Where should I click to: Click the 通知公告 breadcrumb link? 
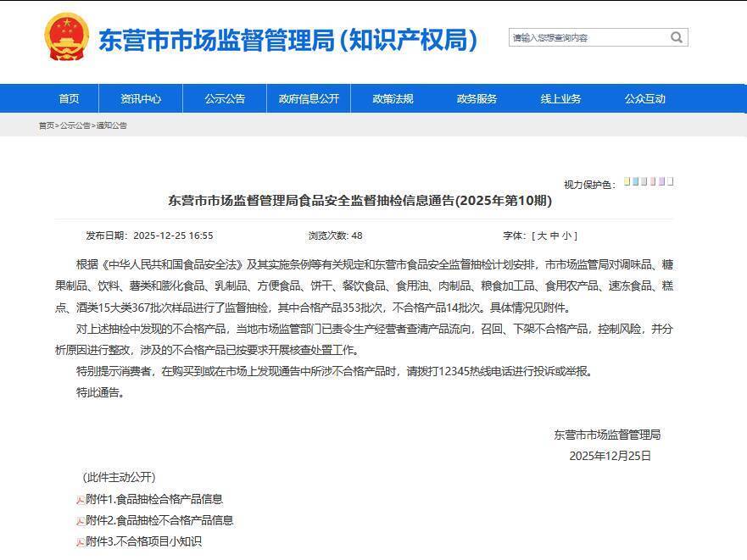click(113, 127)
